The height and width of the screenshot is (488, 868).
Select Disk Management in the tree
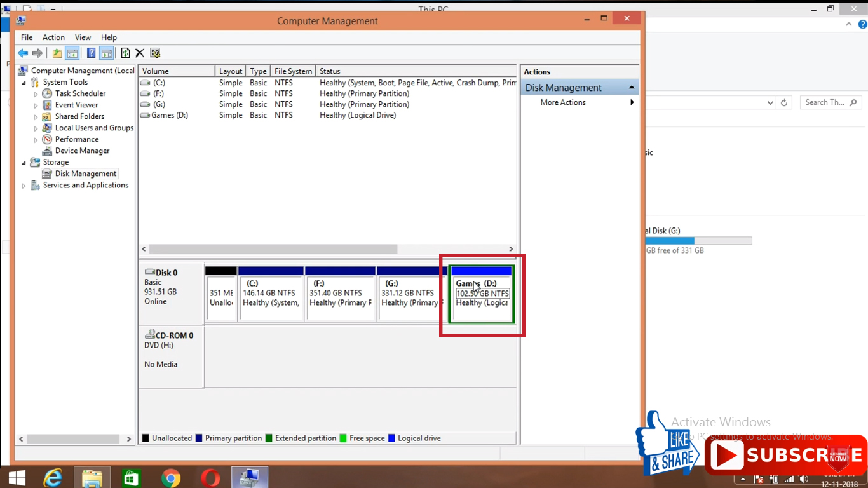[x=86, y=173]
